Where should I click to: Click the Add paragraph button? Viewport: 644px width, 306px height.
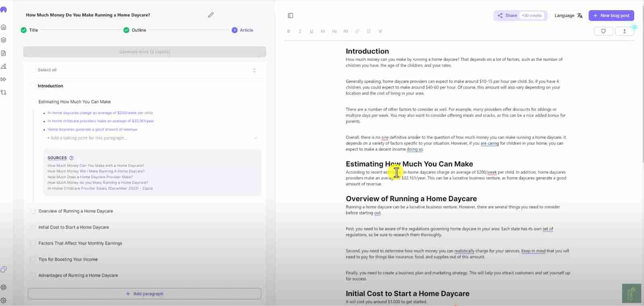pyautogui.click(x=144, y=294)
